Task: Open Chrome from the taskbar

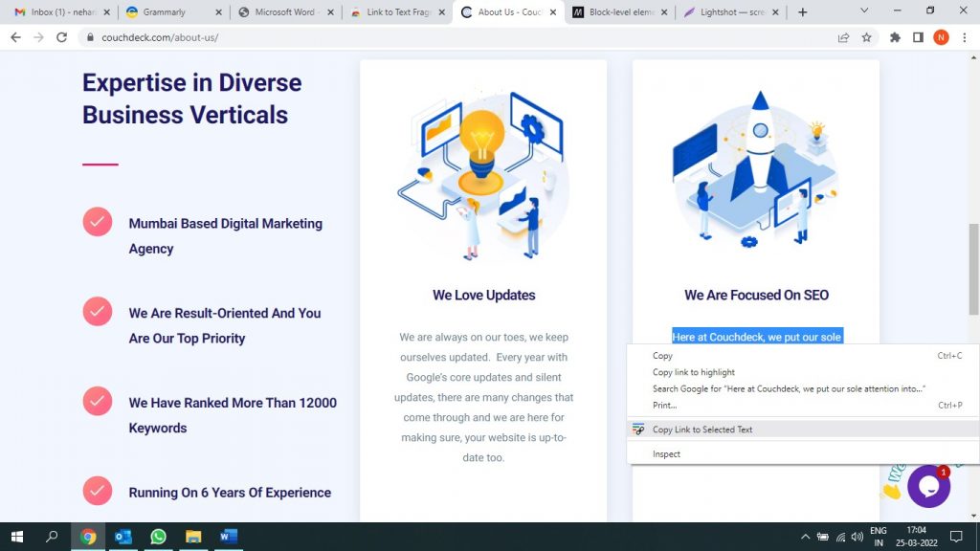Action: click(88, 537)
